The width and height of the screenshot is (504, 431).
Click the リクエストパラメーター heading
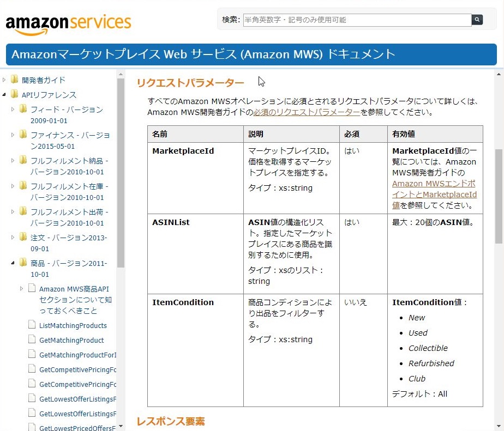click(190, 83)
